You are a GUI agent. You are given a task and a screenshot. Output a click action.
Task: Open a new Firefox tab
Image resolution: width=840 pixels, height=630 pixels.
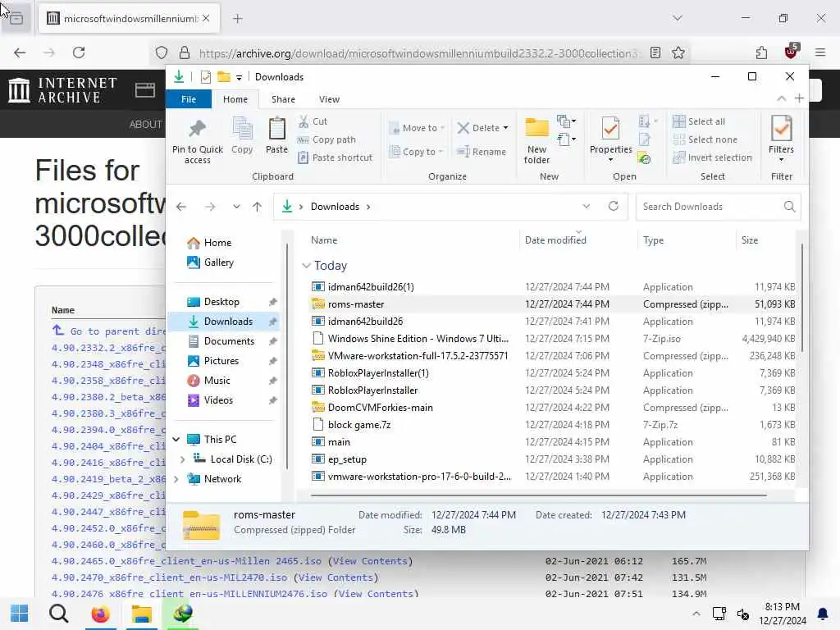click(x=237, y=19)
